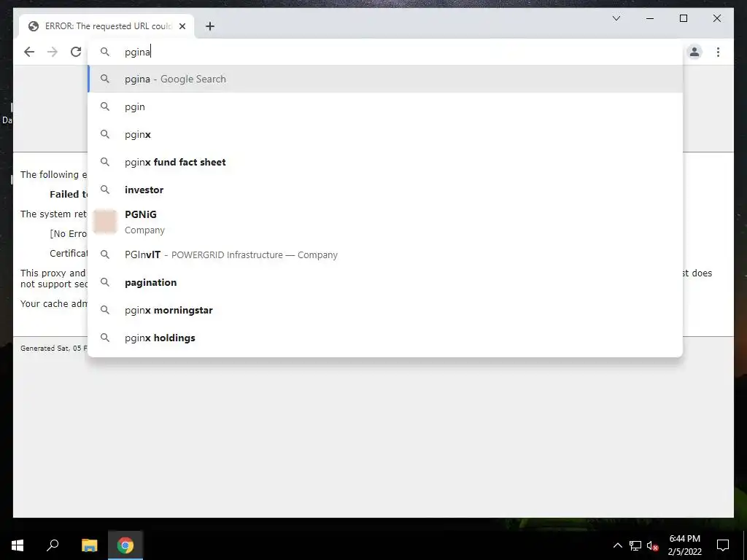Choose 'pginx morningstar' suggestion
This screenshot has width=747, height=560.
385,310
